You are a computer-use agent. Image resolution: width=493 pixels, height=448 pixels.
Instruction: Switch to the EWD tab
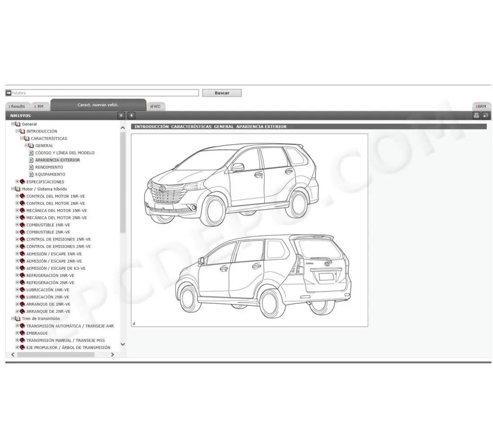155,106
